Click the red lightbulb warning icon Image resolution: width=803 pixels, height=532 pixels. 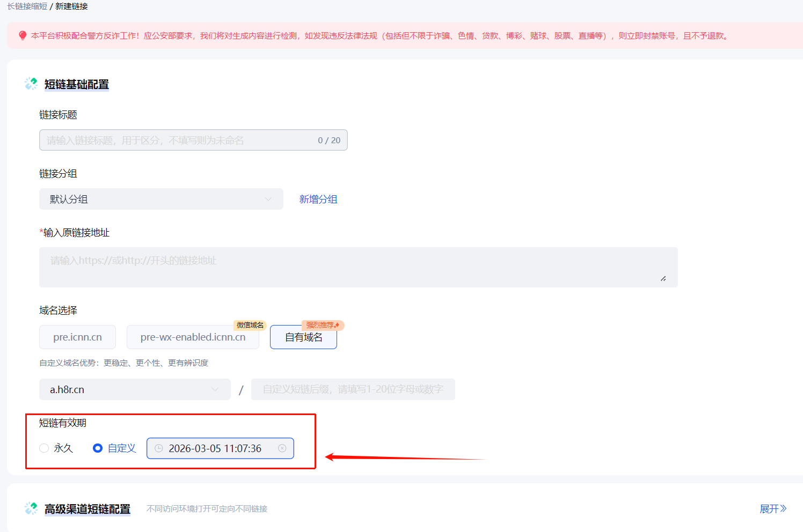[22, 35]
